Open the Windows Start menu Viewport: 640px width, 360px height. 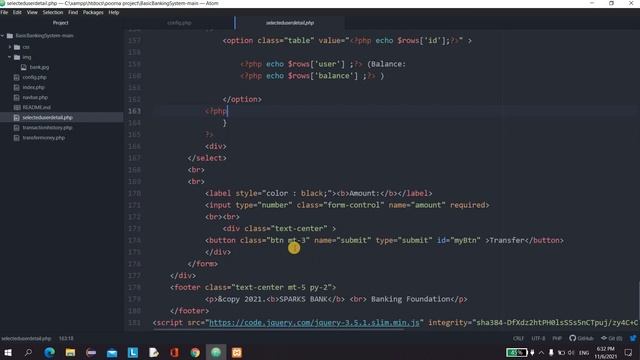coord(7,353)
